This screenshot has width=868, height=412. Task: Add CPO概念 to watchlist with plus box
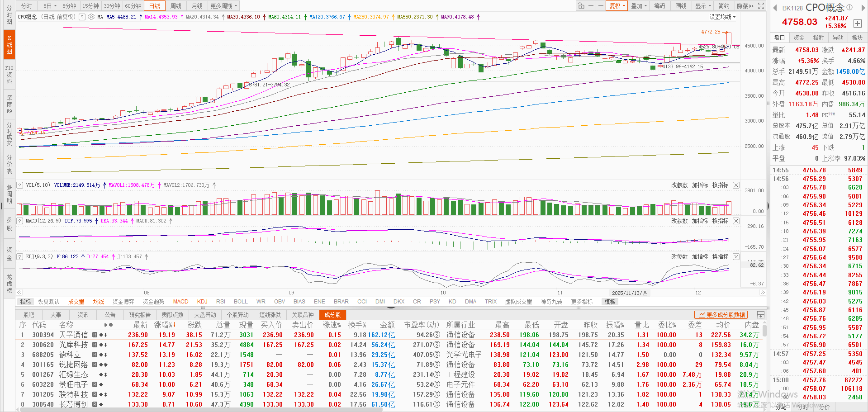[x=857, y=24]
